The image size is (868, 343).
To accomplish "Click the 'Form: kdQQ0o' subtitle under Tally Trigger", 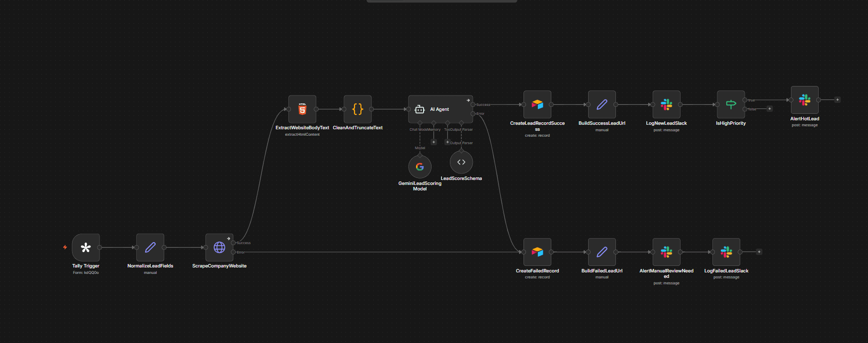I will (x=86, y=273).
